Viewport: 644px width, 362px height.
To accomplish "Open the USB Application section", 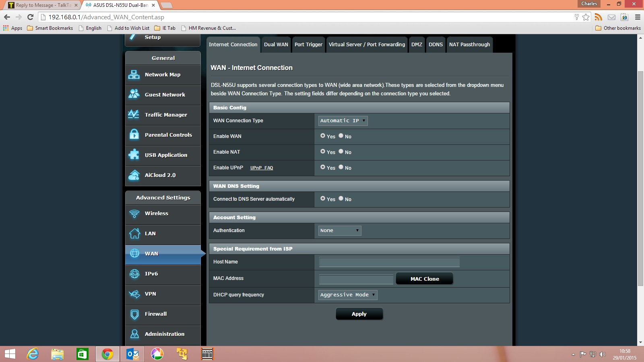I will coord(166,155).
